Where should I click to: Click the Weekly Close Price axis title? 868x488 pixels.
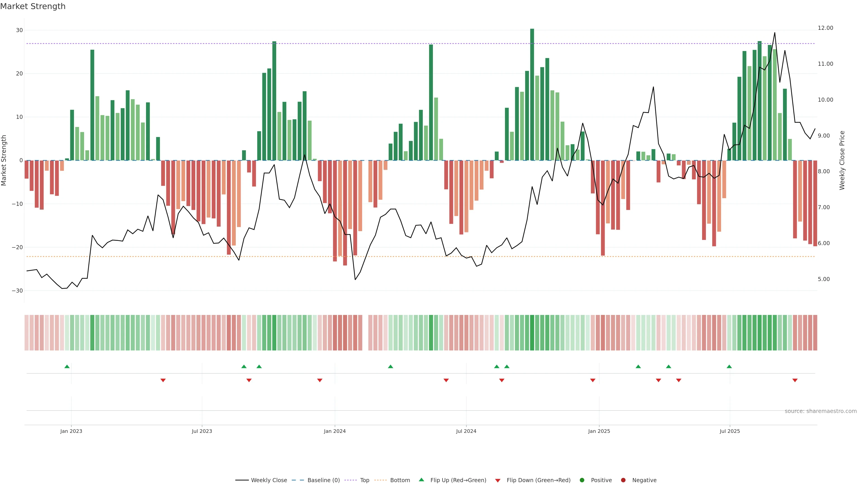click(842, 160)
